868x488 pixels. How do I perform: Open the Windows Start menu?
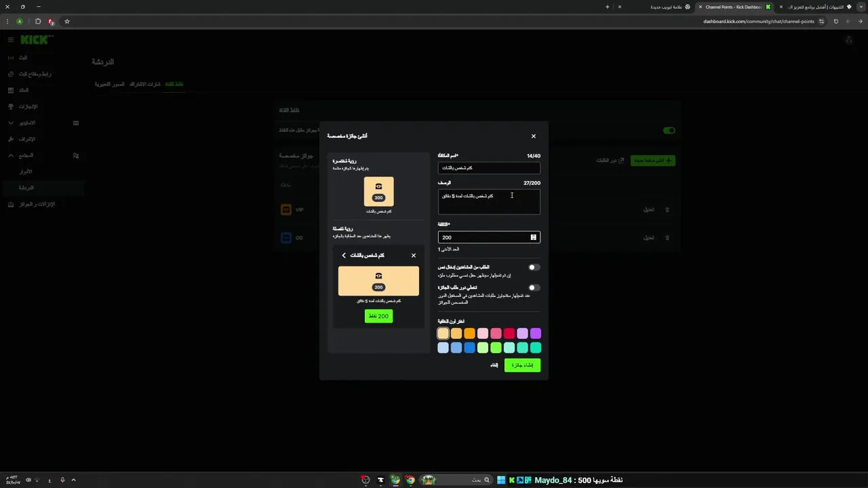(x=501, y=480)
